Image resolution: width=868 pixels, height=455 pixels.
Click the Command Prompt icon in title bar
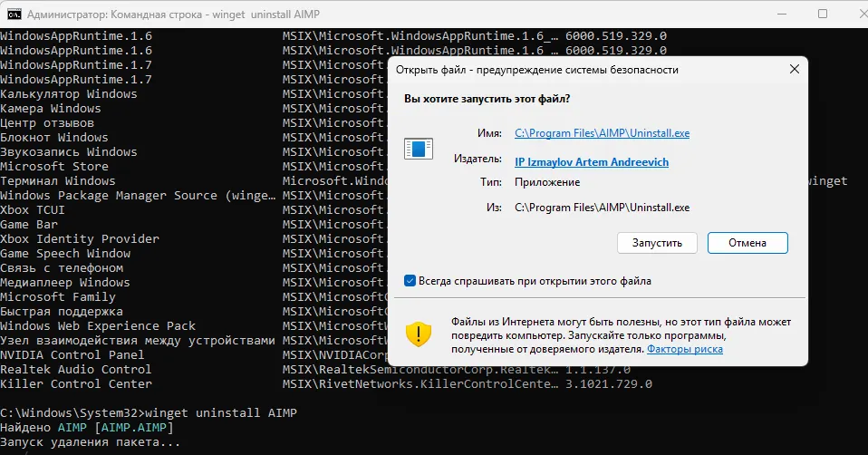click(14, 15)
